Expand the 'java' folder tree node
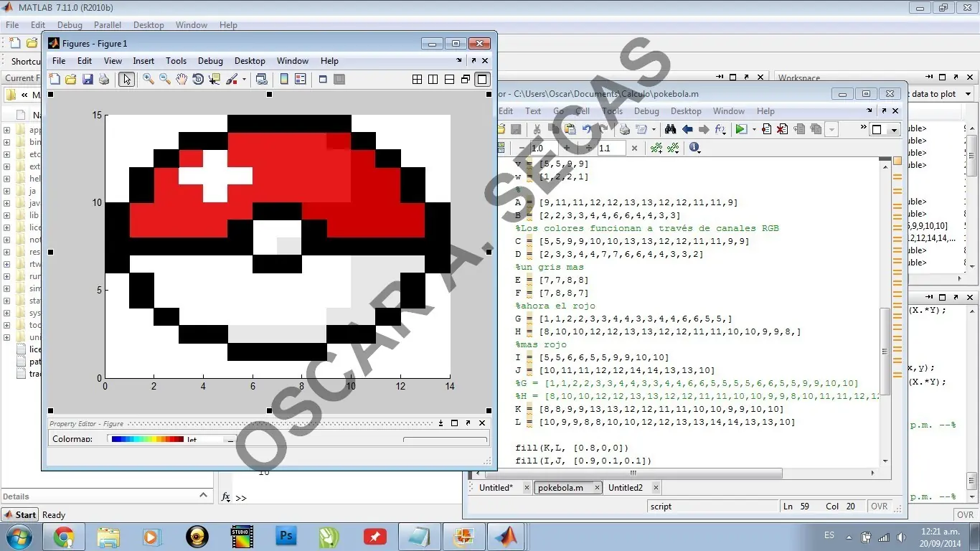 pyautogui.click(x=7, y=203)
